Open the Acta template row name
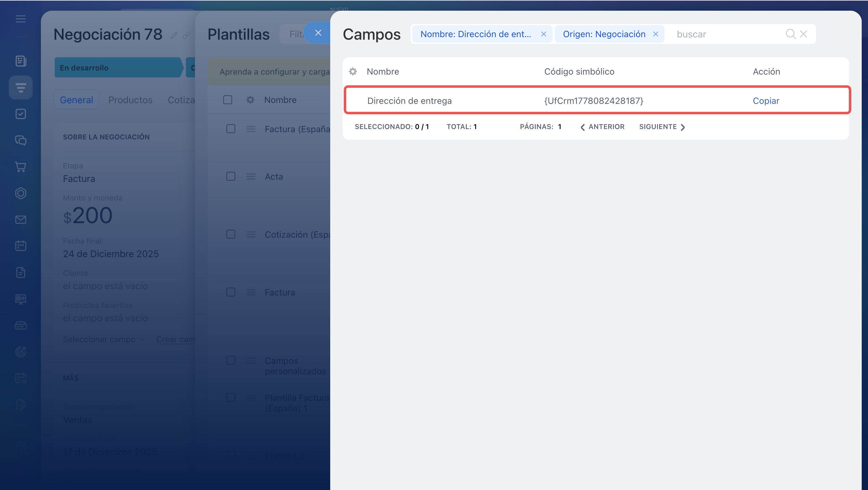 pos(274,176)
